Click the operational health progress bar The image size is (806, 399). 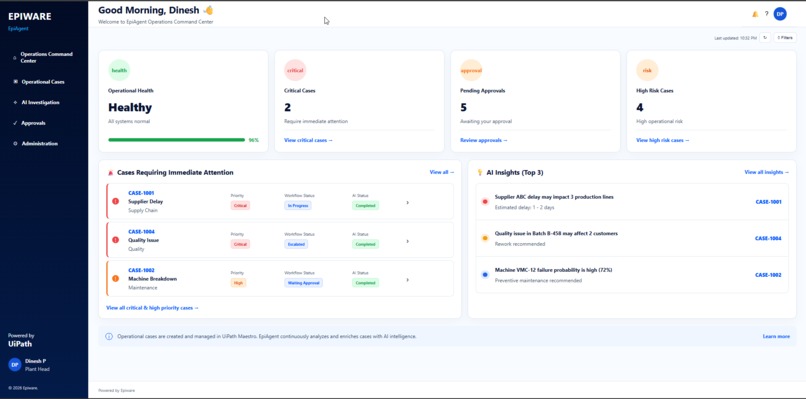pos(176,139)
